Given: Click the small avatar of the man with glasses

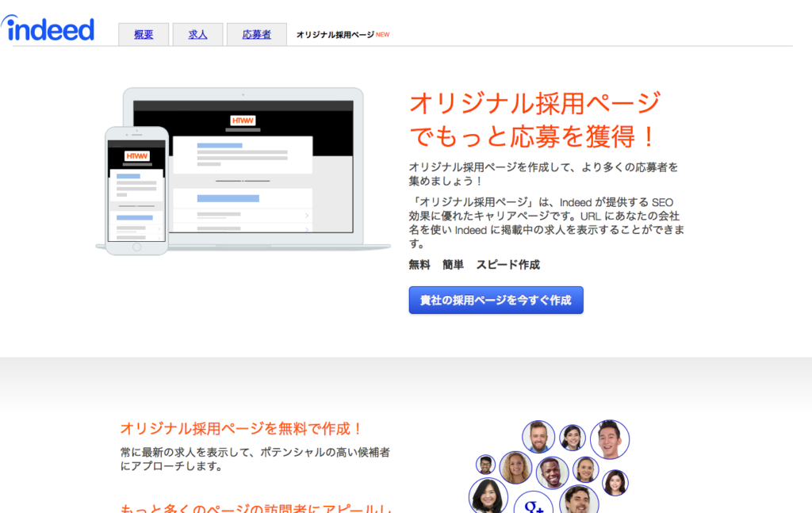Looking at the screenshot, I should pos(486,463).
